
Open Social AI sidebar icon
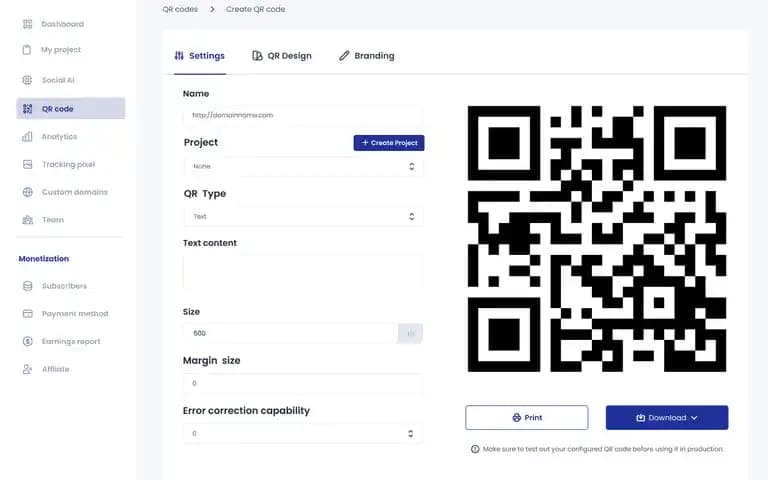click(27, 80)
